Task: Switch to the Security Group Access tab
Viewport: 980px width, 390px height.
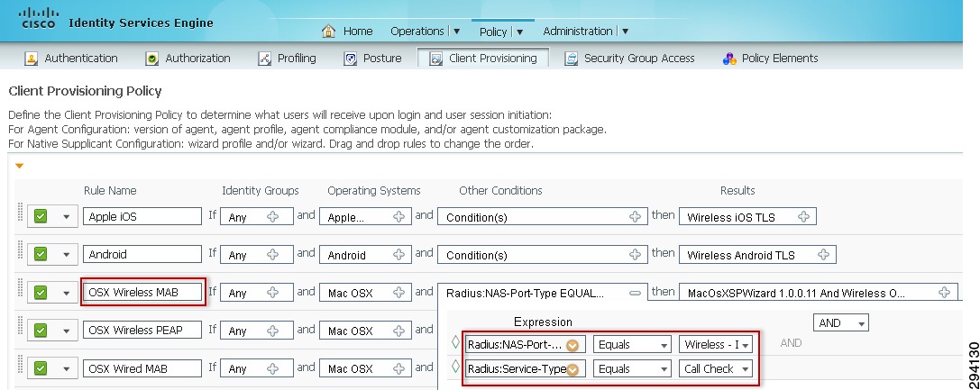Action: tap(630, 58)
